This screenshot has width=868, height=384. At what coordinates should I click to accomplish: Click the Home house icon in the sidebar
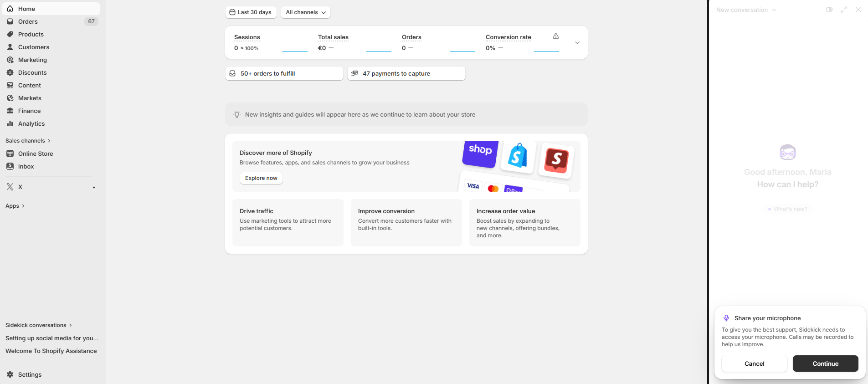[10, 9]
